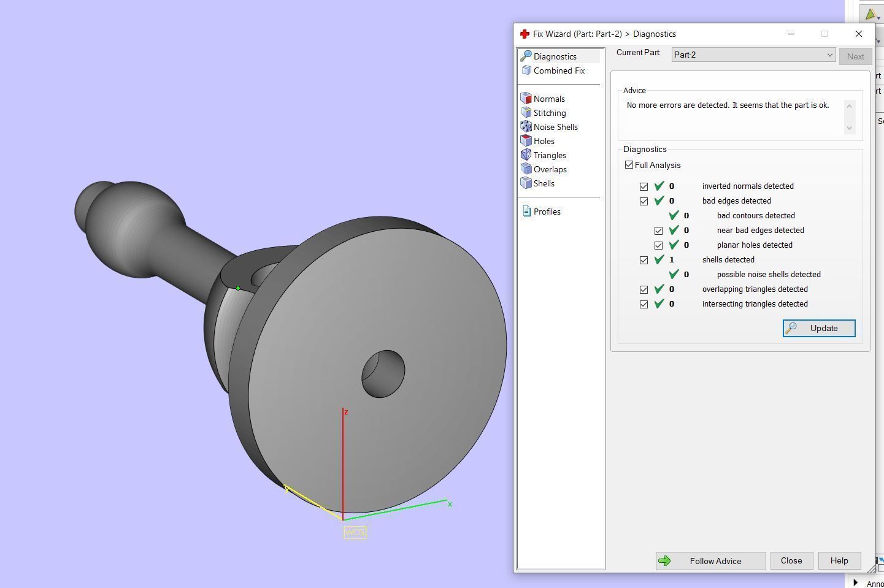
Task: Close the Fix Wizard via Close button
Action: (791, 560)
